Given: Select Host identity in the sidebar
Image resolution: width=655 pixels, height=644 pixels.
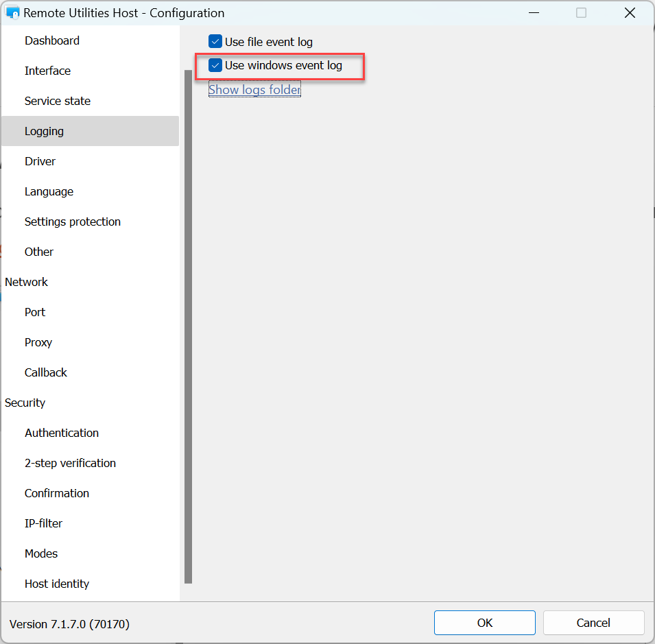Looking at the screenshot, I should coord(91,584).
